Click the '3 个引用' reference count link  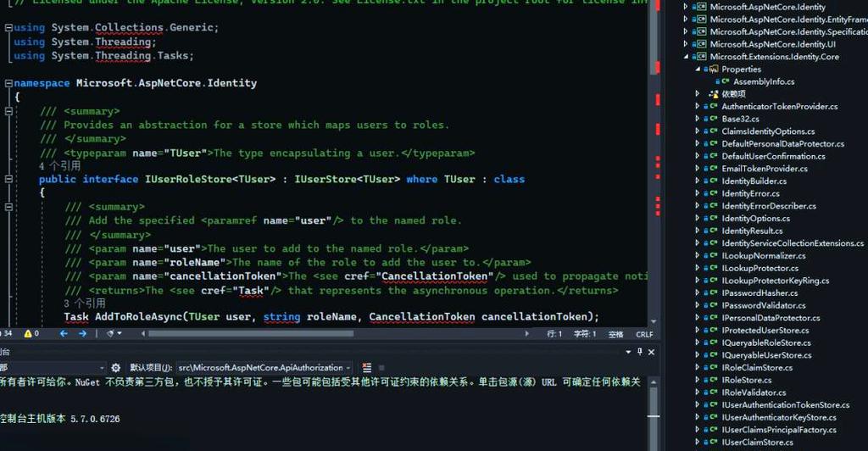84,303
